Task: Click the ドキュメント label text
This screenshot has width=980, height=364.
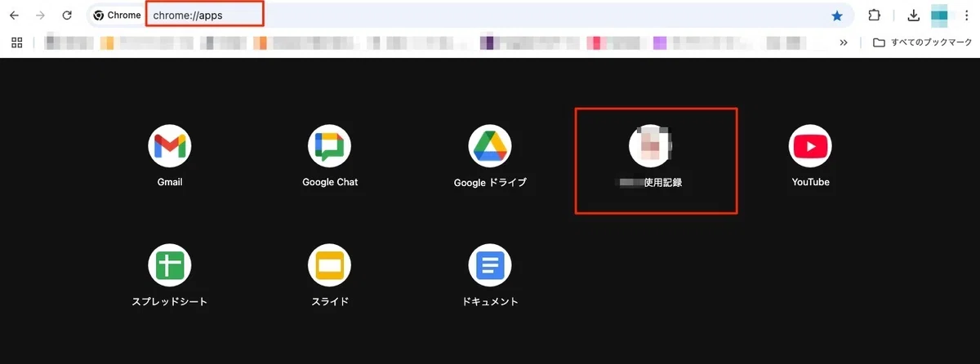Action: click(x=490, y=302)
